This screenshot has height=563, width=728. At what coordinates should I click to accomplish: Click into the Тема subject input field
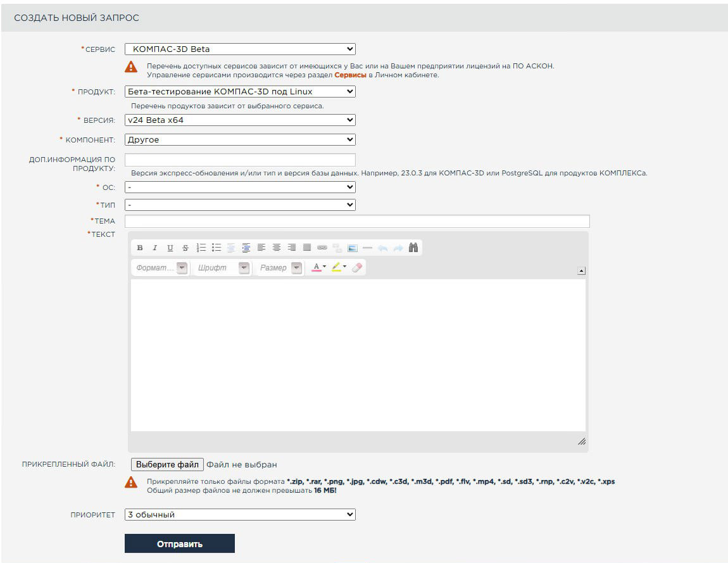(357, 221)
